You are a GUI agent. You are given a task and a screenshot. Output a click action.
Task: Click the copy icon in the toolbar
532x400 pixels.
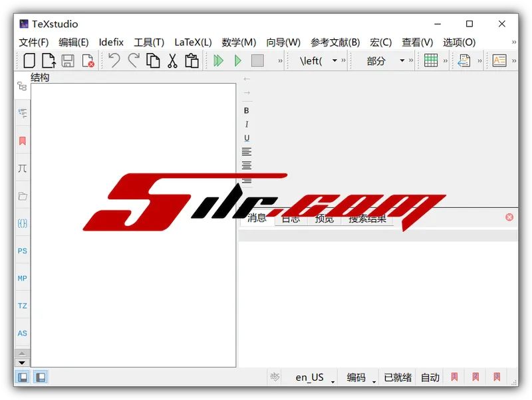coord(153,60)
